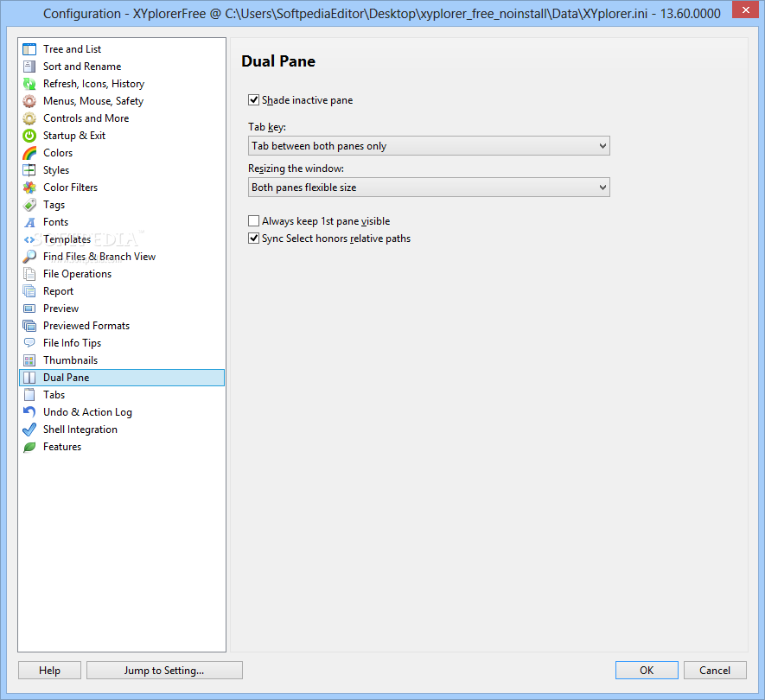Viewport: 765px width, 700px height.
Task: Click the Sort and Rename category icon
Action: click(x=29, y=67)
